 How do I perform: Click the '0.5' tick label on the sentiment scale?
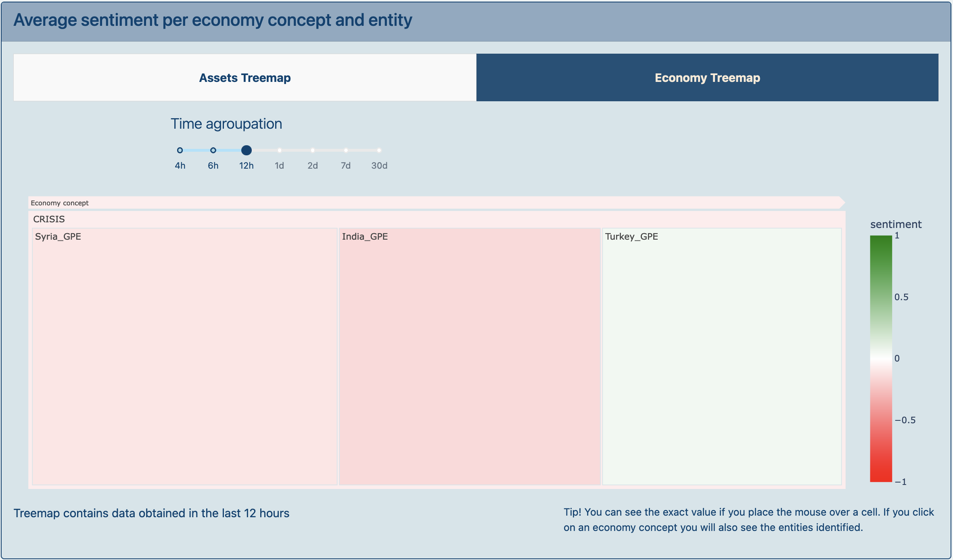901,297
